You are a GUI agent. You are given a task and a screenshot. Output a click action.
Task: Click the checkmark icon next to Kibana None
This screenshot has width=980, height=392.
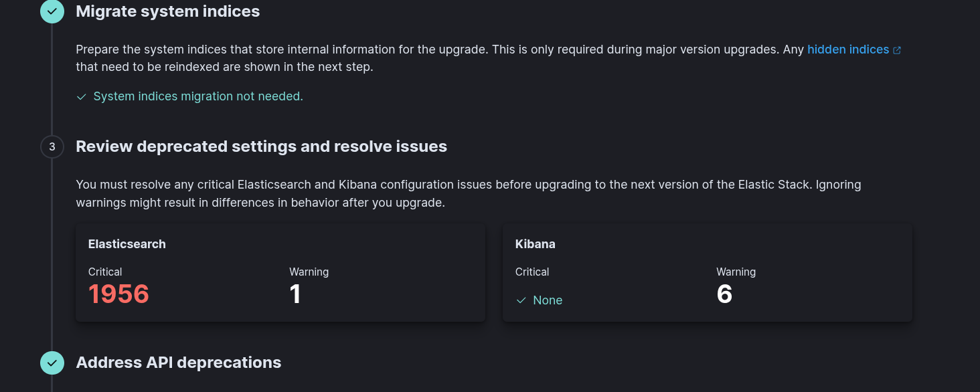pos(521,300)
